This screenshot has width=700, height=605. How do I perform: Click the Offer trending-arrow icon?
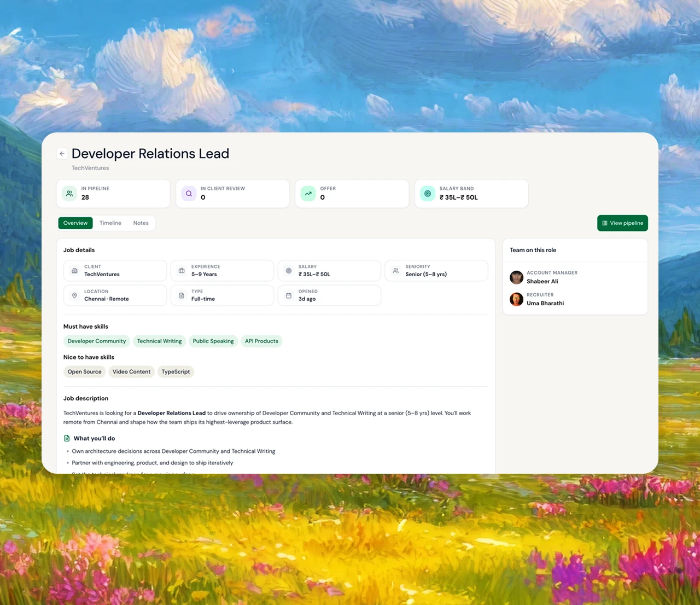pyautogui.click(x=308, y=194)
